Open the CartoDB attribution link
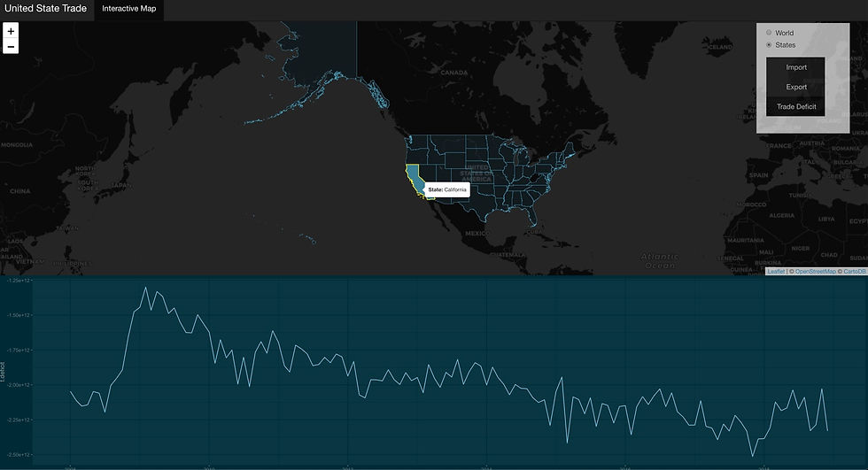 (x=854, y=272)
